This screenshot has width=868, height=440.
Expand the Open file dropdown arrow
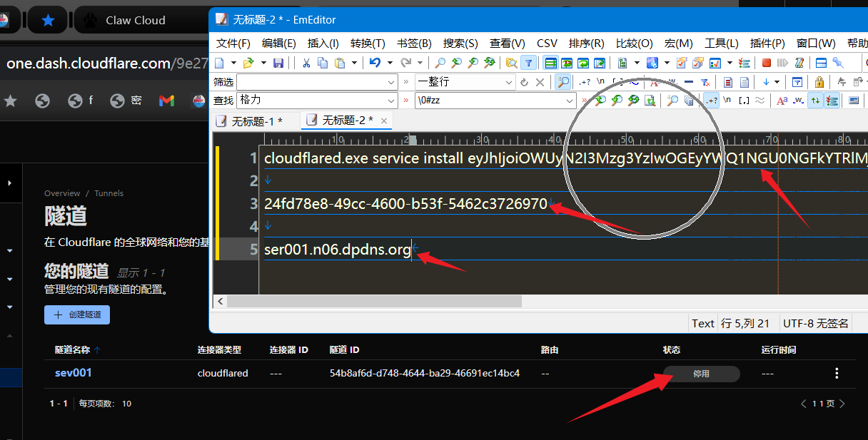pyautogui.click(x=263, y=63)
